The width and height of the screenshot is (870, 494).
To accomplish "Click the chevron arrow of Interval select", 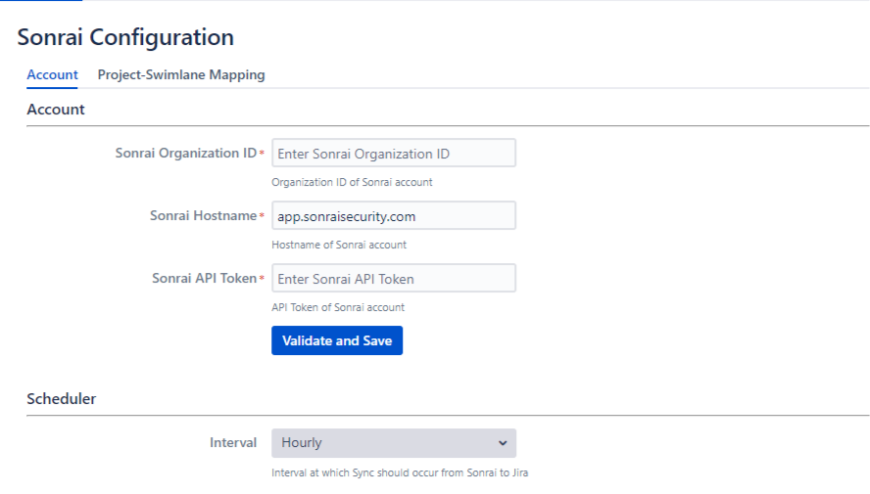I will coord(502,443).
